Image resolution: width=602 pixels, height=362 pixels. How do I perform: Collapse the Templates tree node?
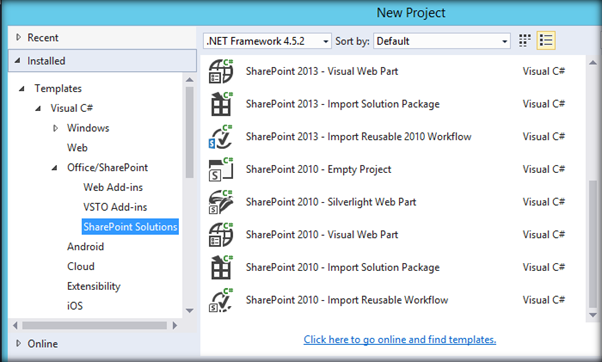tap(22, 89)
